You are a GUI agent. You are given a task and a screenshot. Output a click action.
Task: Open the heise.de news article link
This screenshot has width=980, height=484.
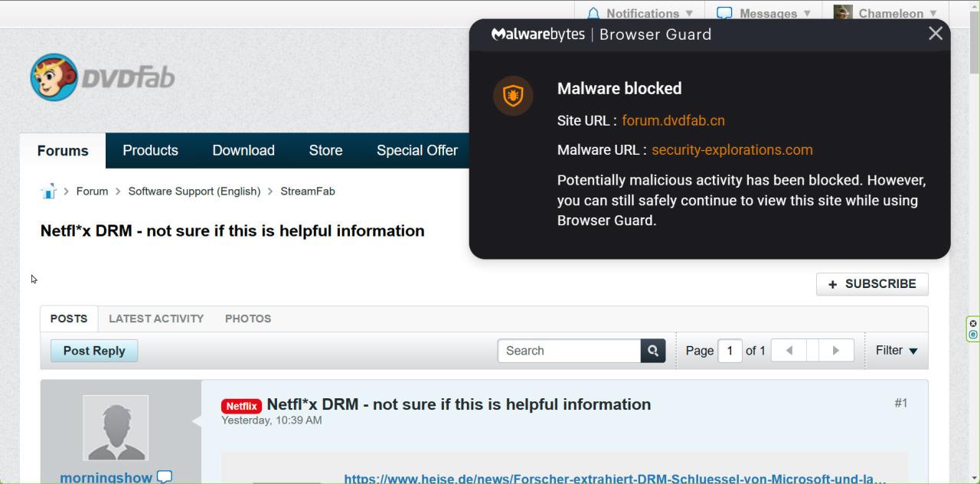point(615,479)
